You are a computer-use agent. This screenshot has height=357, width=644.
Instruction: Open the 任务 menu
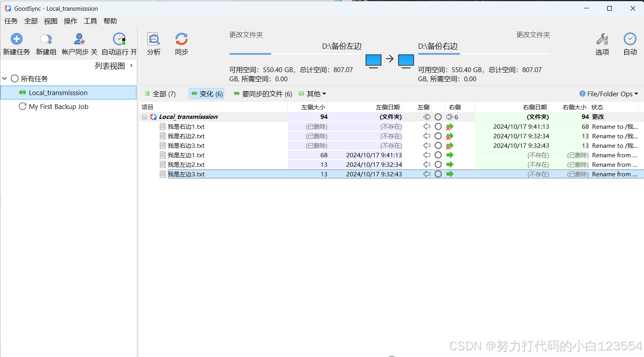[x=11, y=21]
